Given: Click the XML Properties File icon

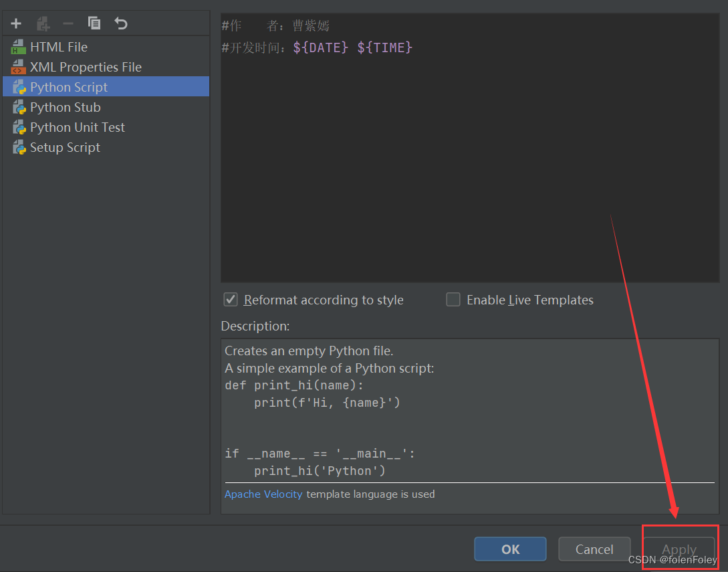Looking at the screenshot, I should point(18,67).
